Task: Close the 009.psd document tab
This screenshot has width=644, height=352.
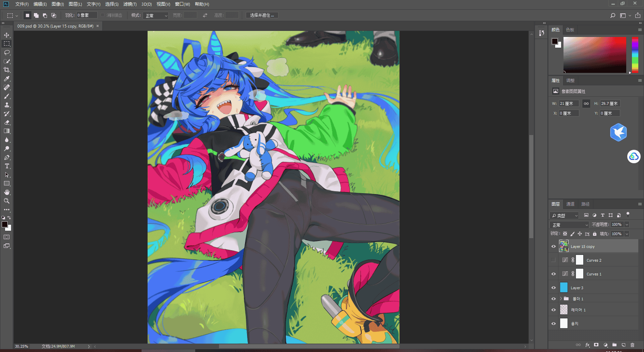Action: tap(98, 26)
